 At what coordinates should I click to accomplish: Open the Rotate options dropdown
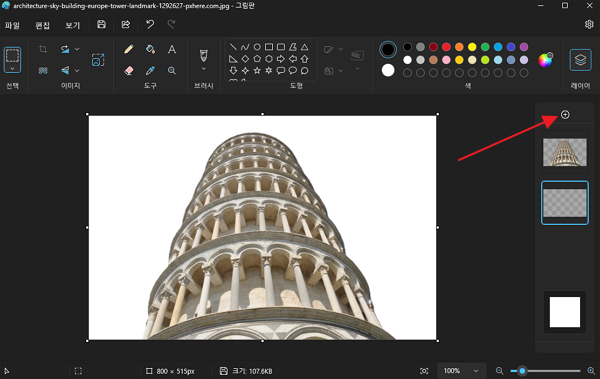(x=77, y=49)
